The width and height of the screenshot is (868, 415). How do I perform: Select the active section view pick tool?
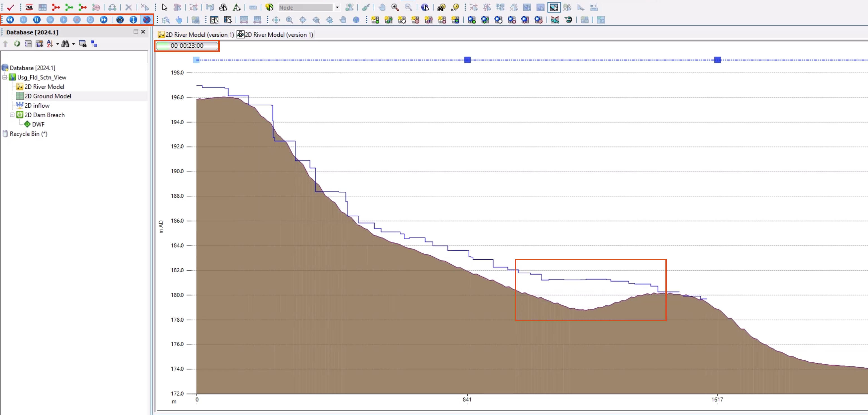tap(554, 7)
